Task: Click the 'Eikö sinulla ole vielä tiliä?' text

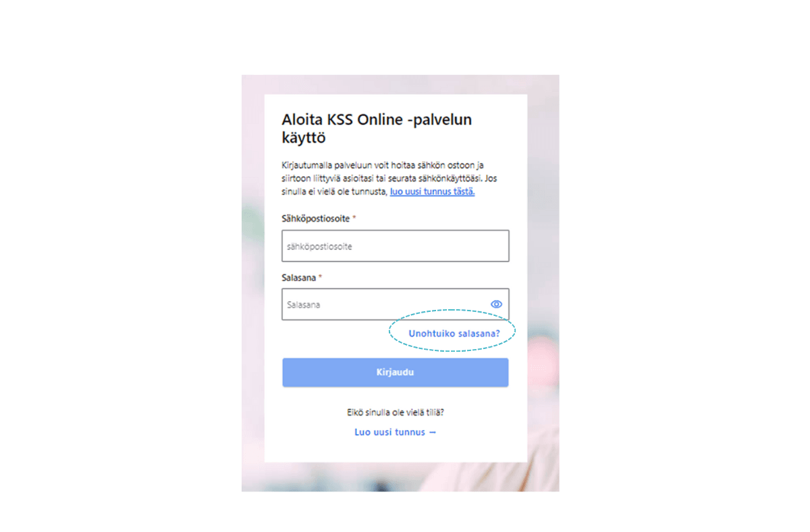Action: [x=396, y=412]
